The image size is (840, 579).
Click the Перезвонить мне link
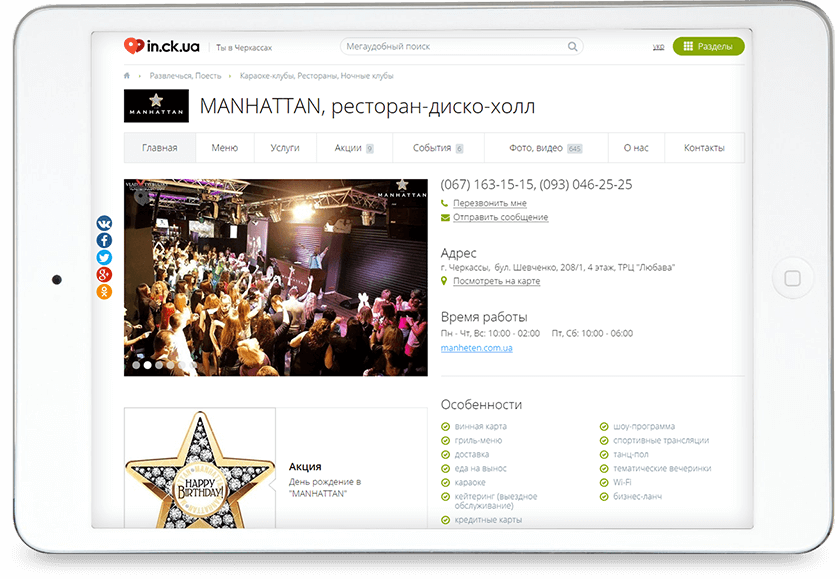490,203
